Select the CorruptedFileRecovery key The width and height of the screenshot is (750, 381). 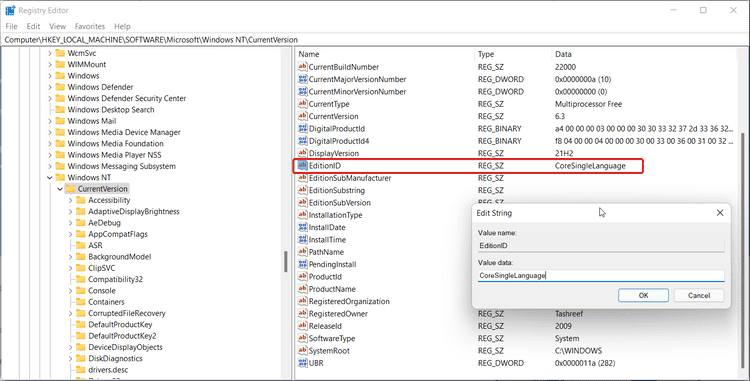coord(127,314)
